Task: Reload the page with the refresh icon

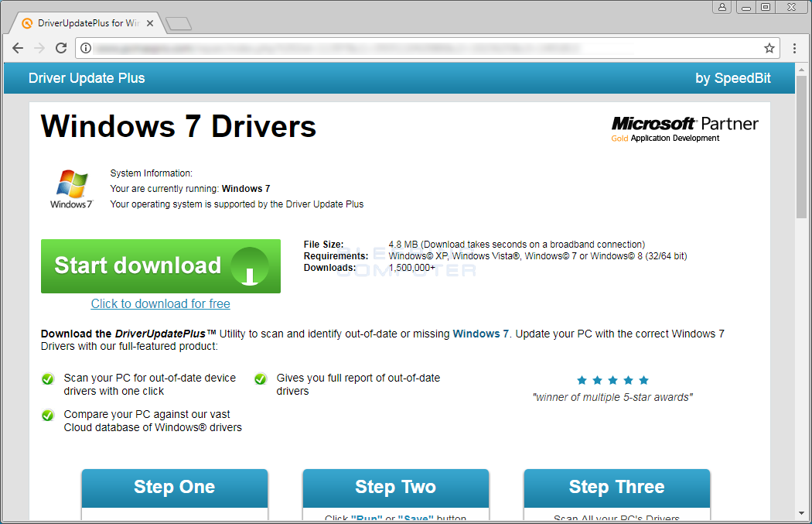Action: [x=61, y=48]
